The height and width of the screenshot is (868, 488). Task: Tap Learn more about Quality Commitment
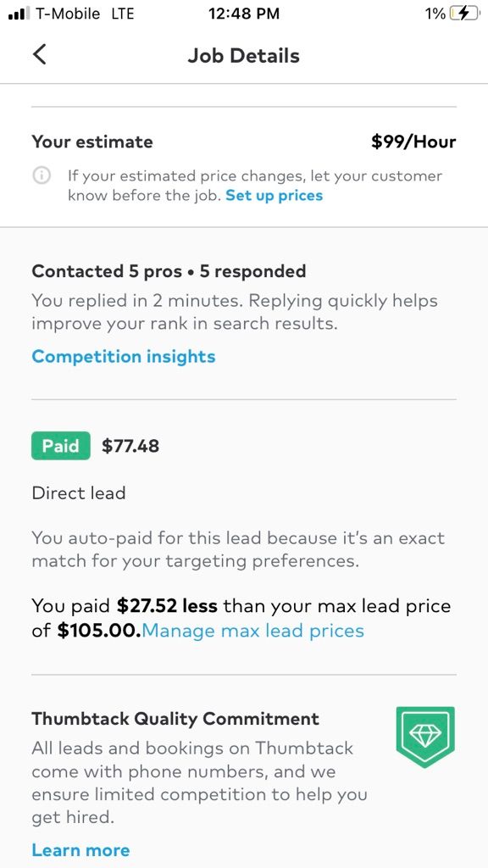tap(80, 849)
